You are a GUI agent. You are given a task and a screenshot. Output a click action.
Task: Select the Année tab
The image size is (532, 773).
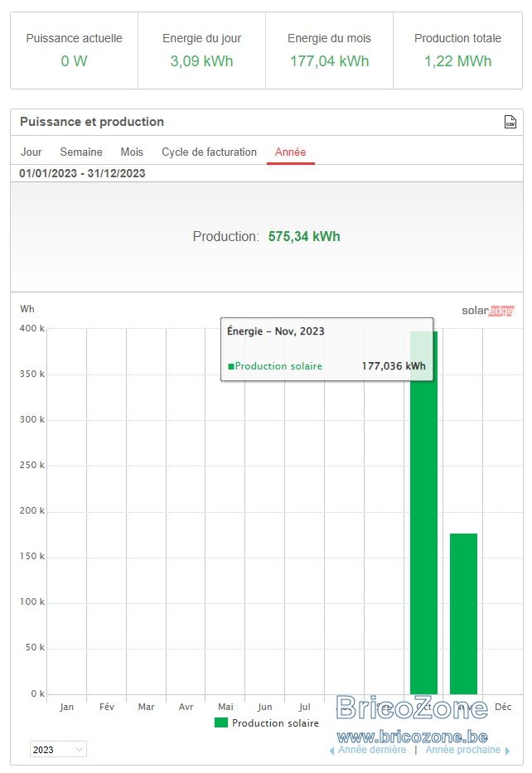(x=290, y=152)
